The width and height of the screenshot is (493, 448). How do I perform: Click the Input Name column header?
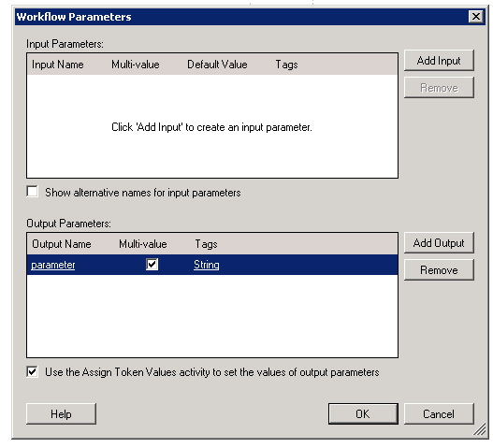(x=58, y=65)
